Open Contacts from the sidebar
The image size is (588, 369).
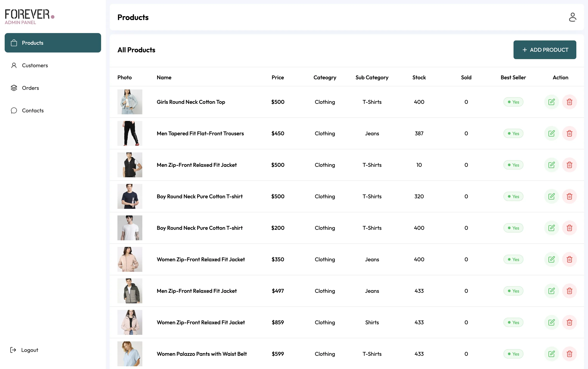(x=33, y=111)
